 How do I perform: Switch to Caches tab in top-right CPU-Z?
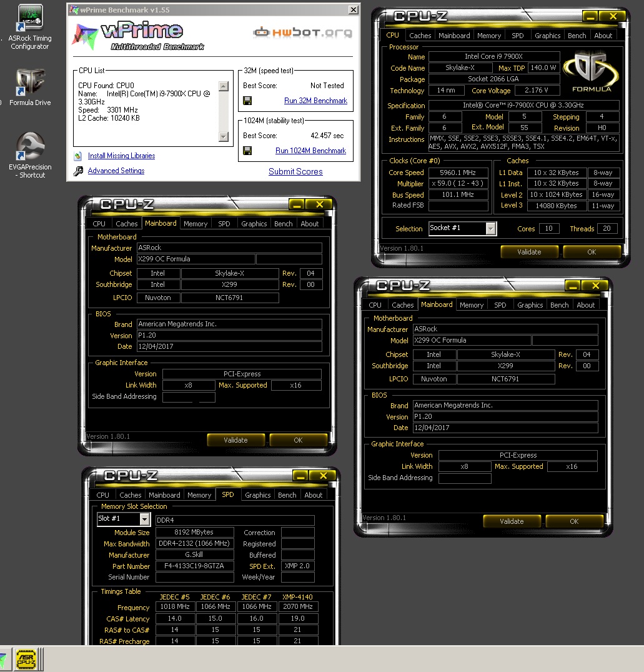point(420,36)
